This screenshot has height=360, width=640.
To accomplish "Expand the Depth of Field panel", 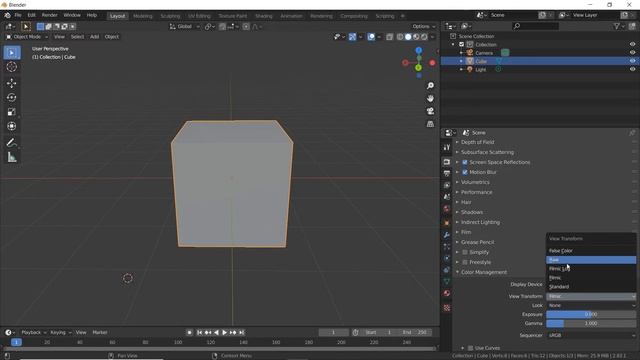I will (478, 142).
